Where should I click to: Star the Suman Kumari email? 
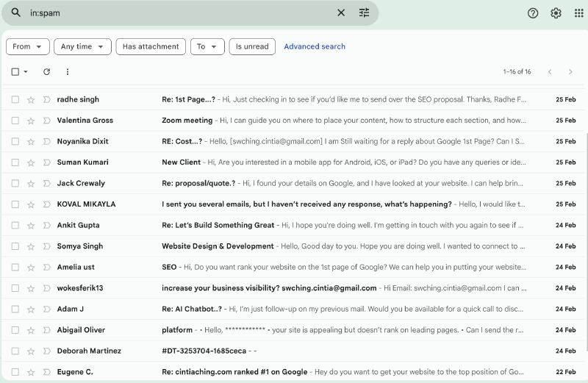tap(31, 162)
